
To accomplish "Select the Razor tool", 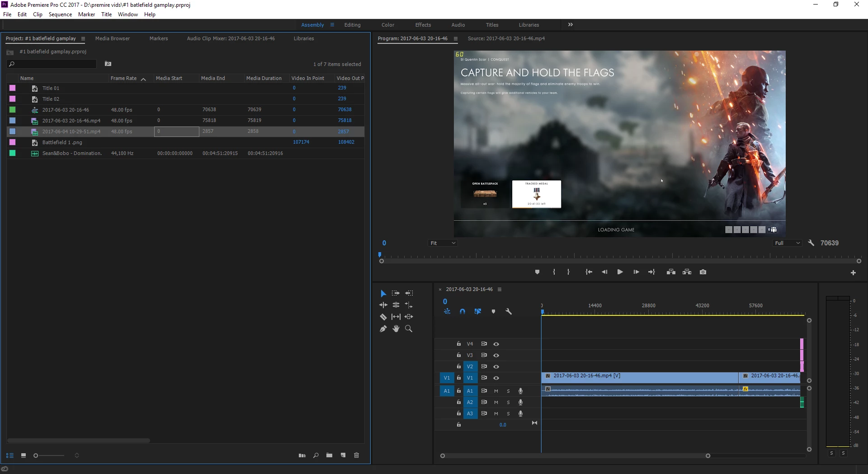I will [383, 317].
